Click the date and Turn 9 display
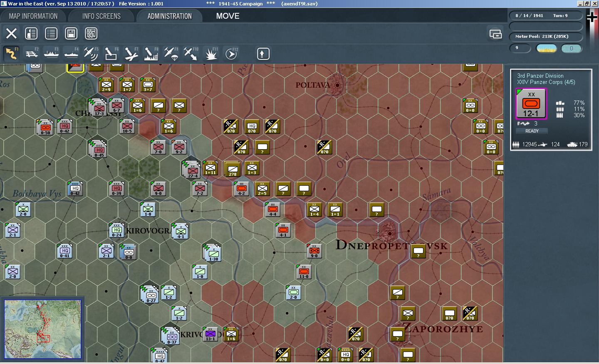599x364 pixels. [x=545, y=16]
